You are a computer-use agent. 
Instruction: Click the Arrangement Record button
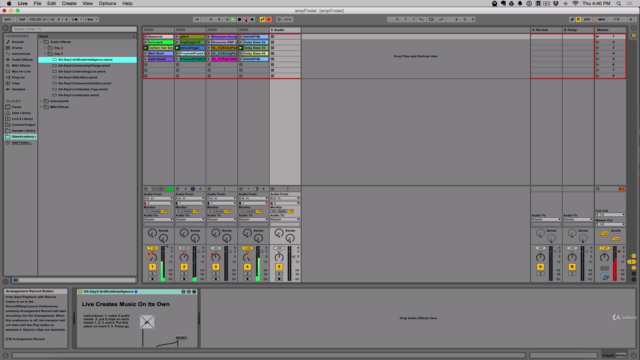246,19
